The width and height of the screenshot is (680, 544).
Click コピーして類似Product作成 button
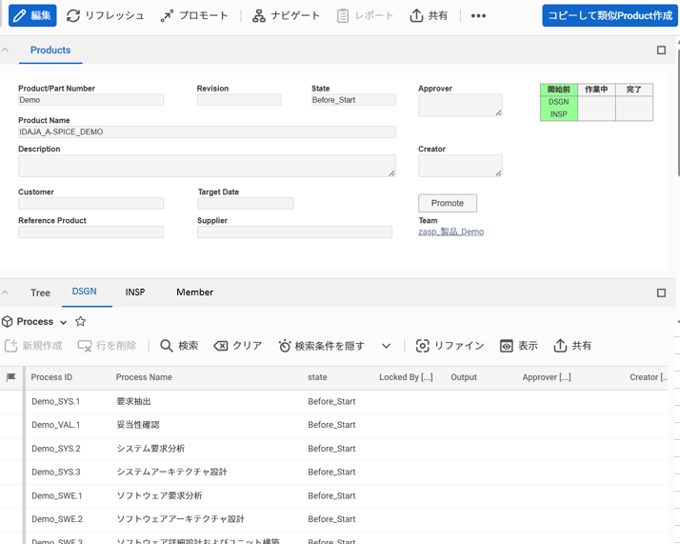[610, 16]
